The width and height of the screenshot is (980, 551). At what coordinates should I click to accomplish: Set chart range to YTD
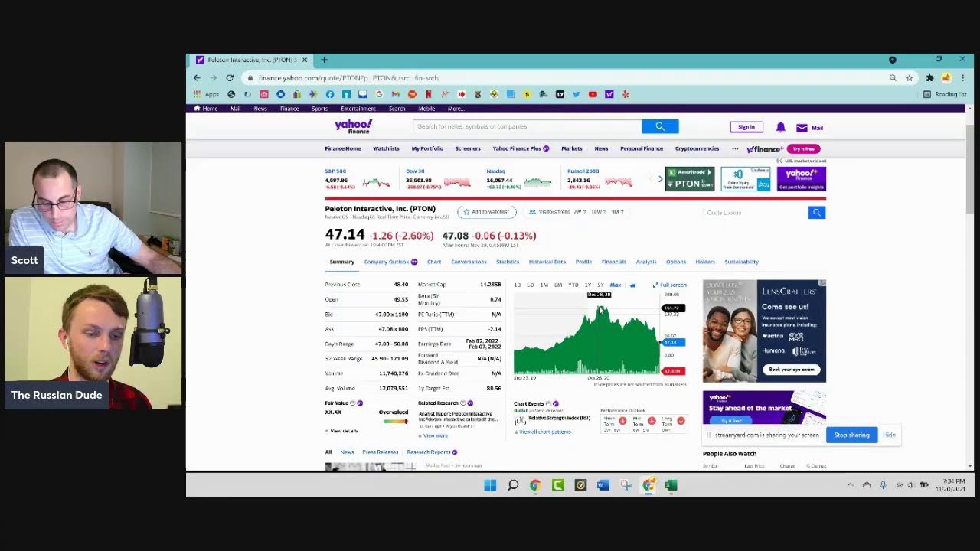[573, 285]
